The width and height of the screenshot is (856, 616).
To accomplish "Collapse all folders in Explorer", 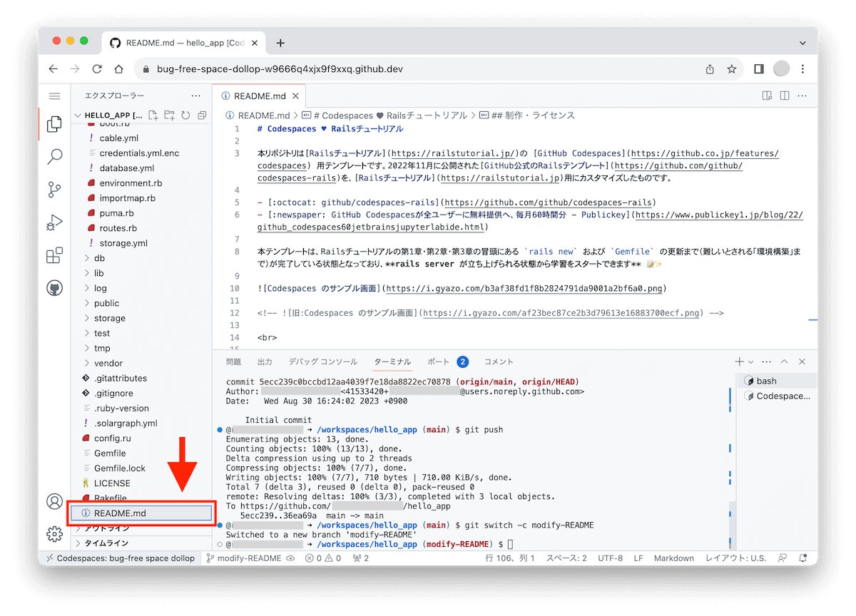I will coord(202,115).
